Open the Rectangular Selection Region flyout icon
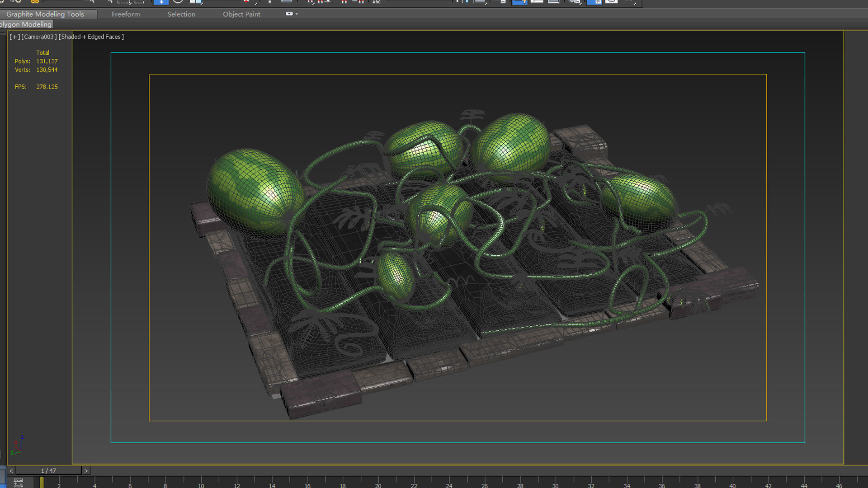 (124, 2)
